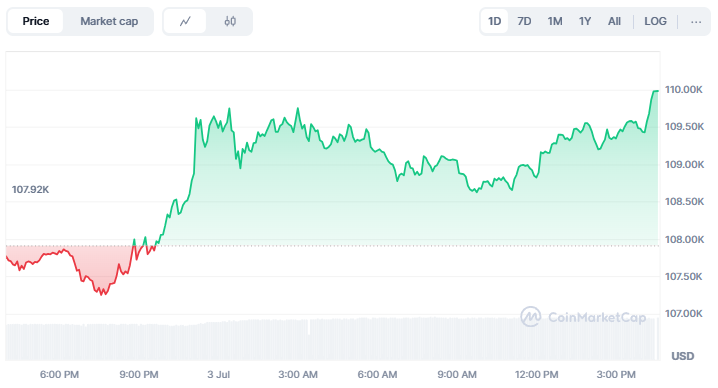Viewport: 718px width, 388px height.
Task: Choose the 7D time range
Action: [524, 22]
